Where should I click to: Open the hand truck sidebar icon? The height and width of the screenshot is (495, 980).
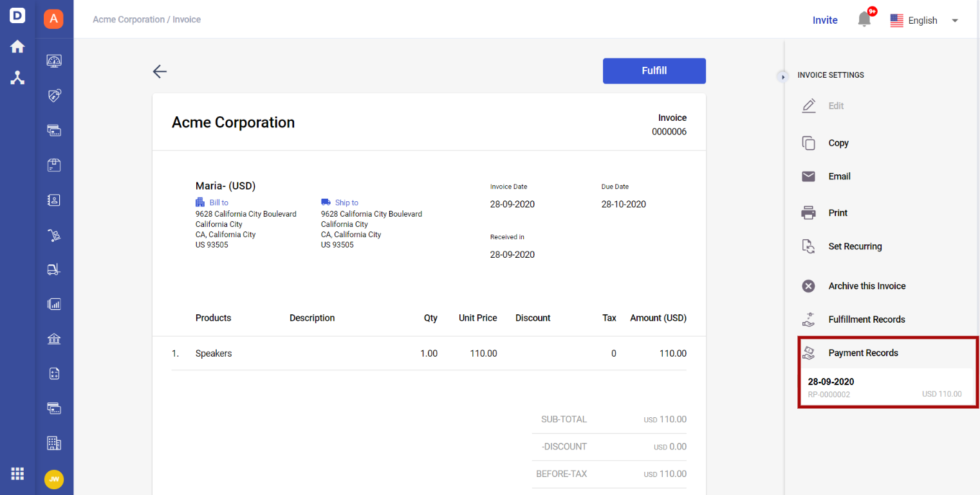pos(54,235)
